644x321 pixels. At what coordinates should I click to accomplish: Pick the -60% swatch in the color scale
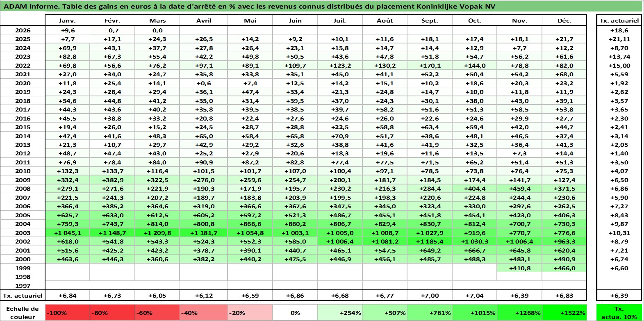157,313
